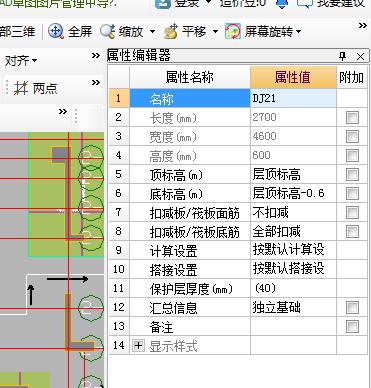The image size is (371, 388).
Task: Open 搭接设置 value 按默认搭接设
Action: 293,269
